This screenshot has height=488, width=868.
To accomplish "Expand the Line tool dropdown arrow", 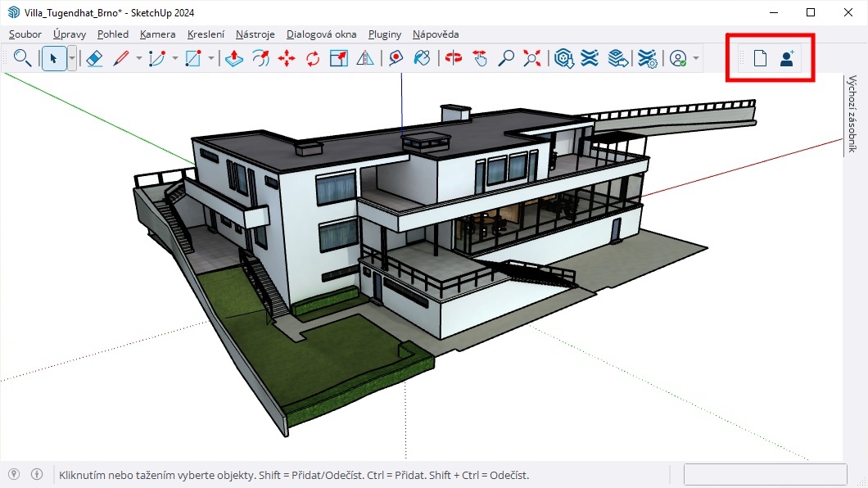I will click(138, 58).
